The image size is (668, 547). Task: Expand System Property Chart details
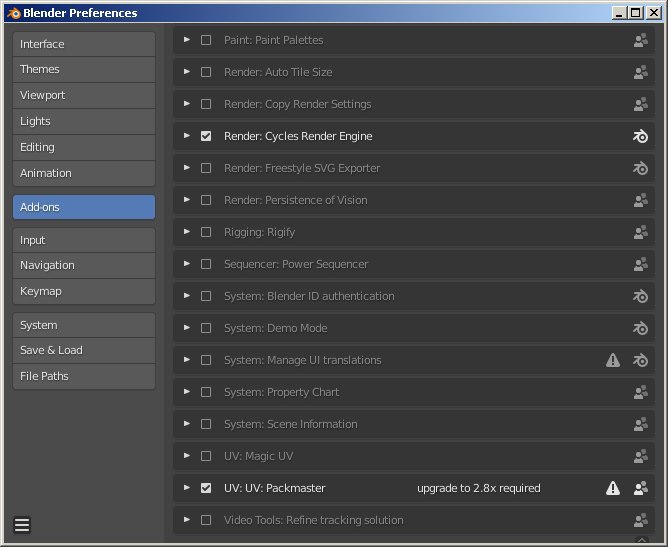point(187,392)
